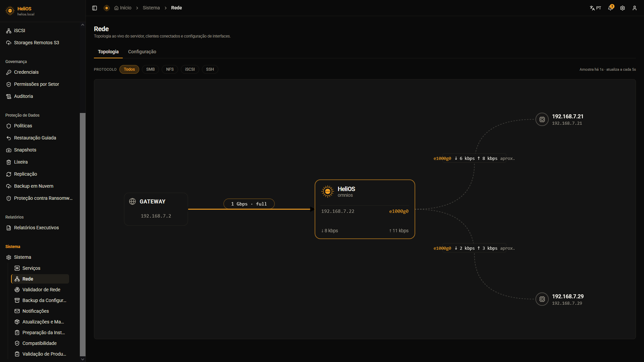Viewport: 644px width, 362px height.
Task: Click the Validador de Rede target icon
Action: [x=17, y=290]
